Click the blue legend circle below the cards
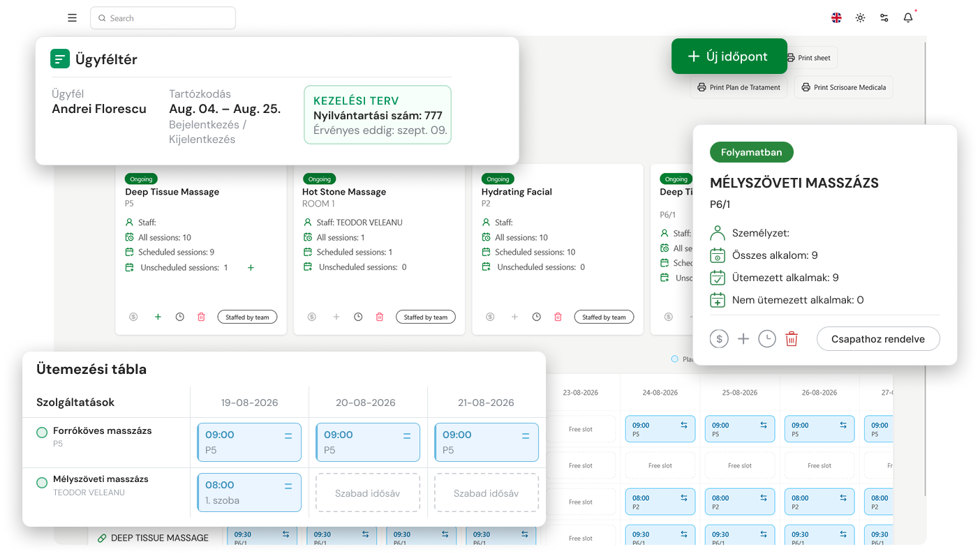Screen dimensions: 980x556 [674, 359]
